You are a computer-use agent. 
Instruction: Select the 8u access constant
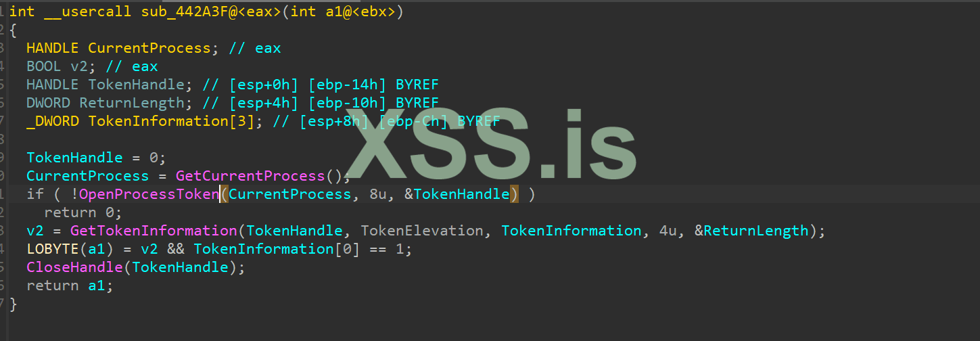click(x=378, y=194)
